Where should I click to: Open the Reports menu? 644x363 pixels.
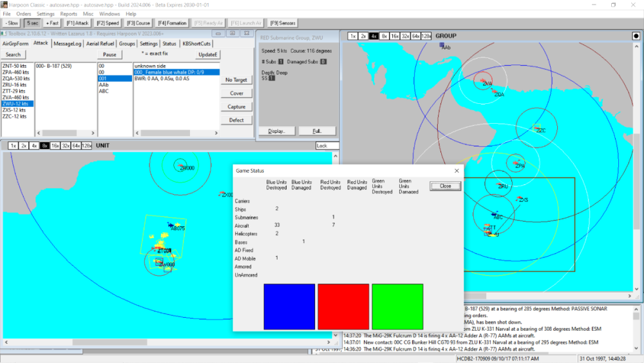(68, 14)
